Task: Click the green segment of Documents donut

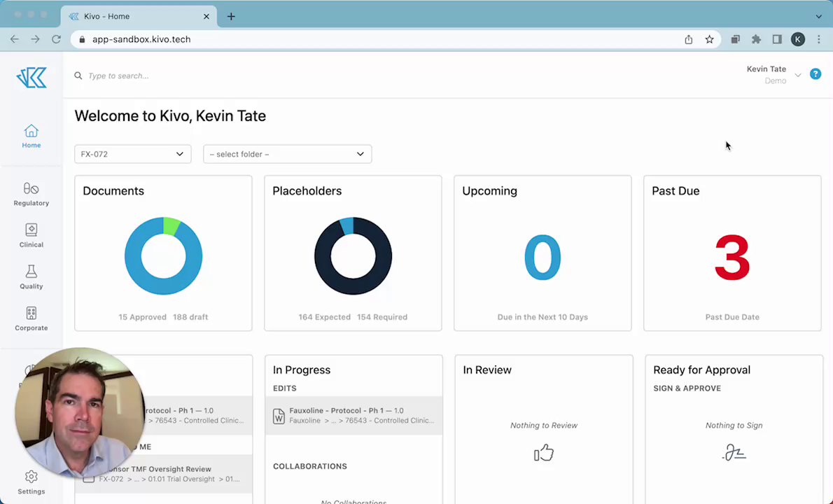Action: (171, 225)
